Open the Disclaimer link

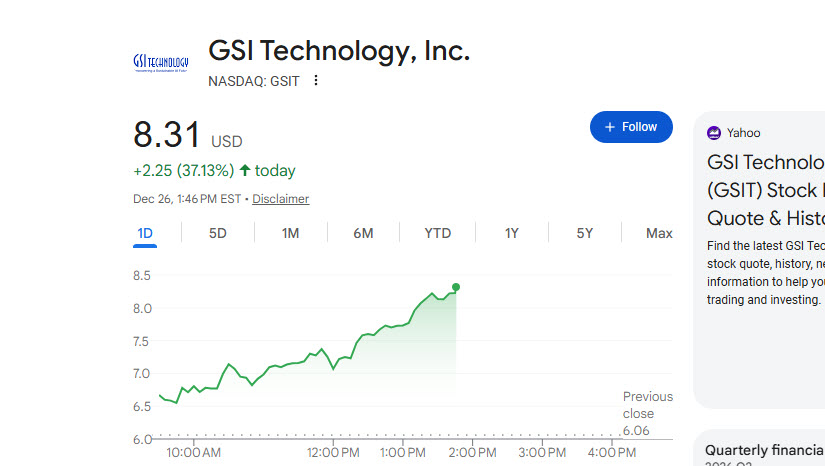280,199
